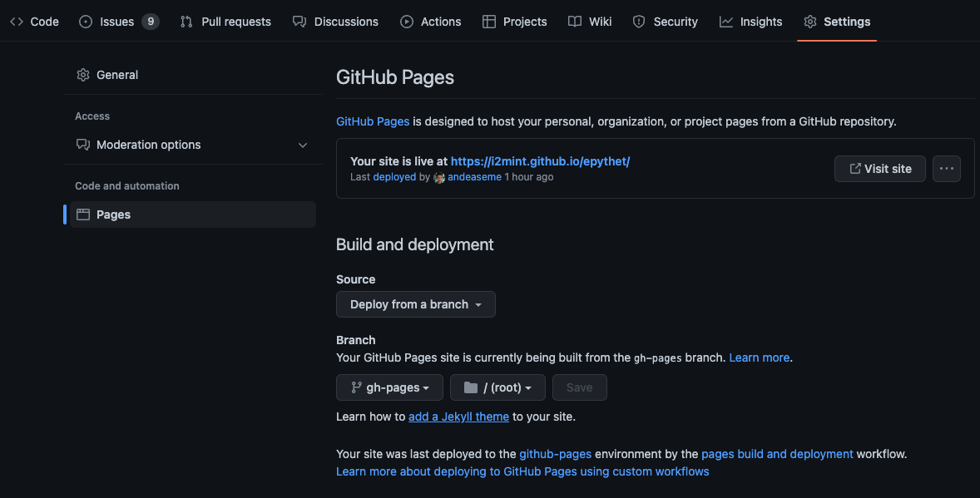Image resolution: width=980 pixels, height=498 pixels.
Task: Open the i2mint.github.io/epythet site link
Action: [x=540, y=161]
